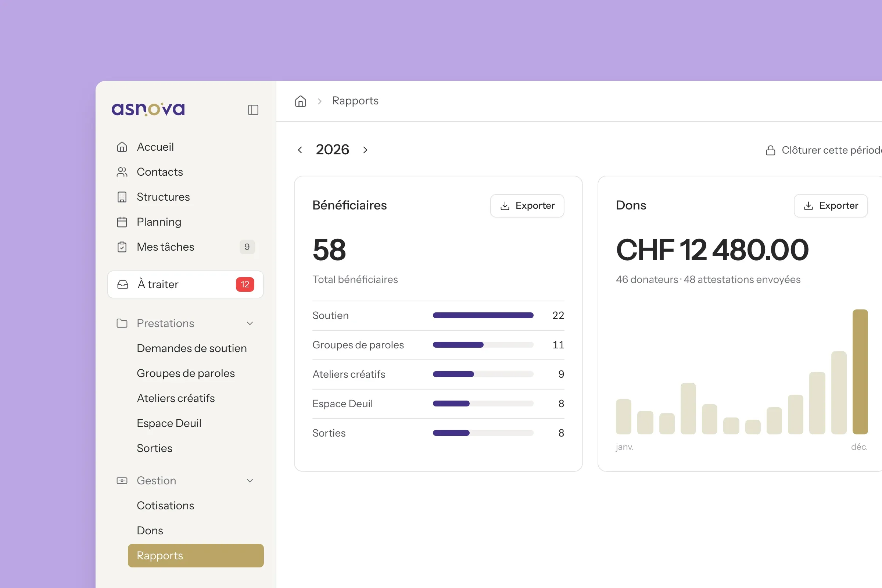This screenshot has width=882, height=588.
Task: Click the À traiter inbox icon
Action: [123, 284]
